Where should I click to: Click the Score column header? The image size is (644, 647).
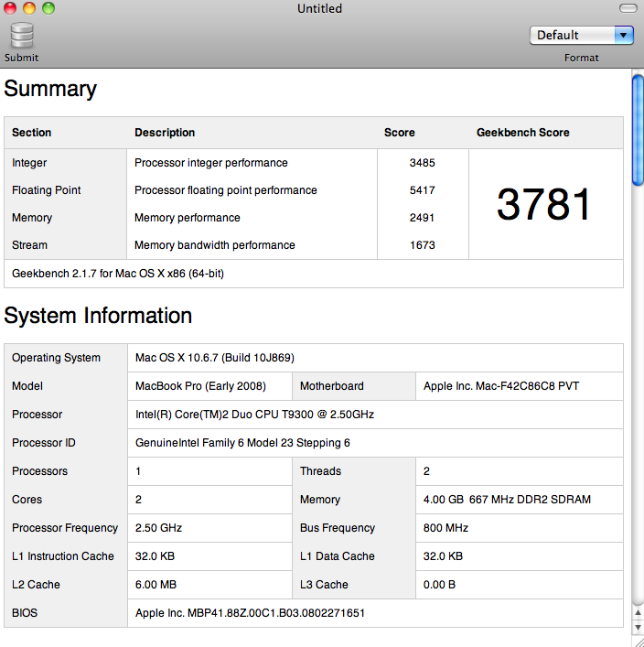pos(400,133)
